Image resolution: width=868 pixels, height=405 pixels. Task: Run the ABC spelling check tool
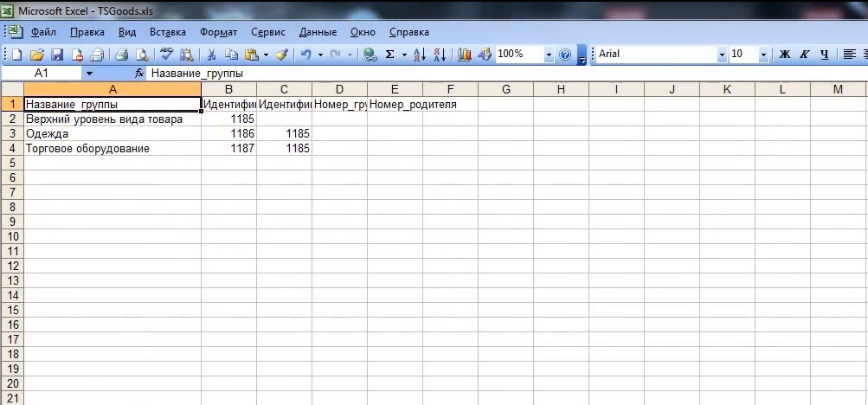point(166,55)
